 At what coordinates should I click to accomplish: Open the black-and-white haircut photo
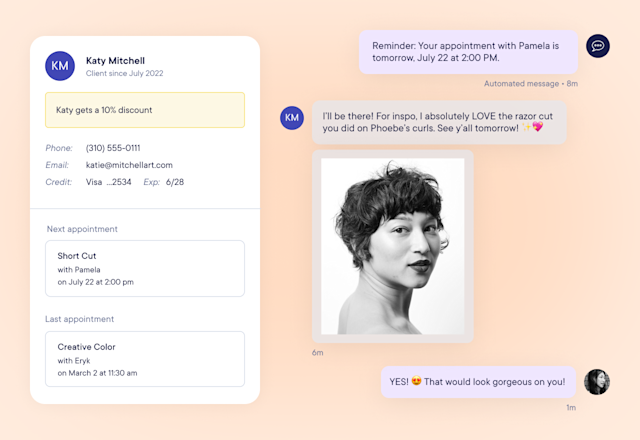[393, 247]
